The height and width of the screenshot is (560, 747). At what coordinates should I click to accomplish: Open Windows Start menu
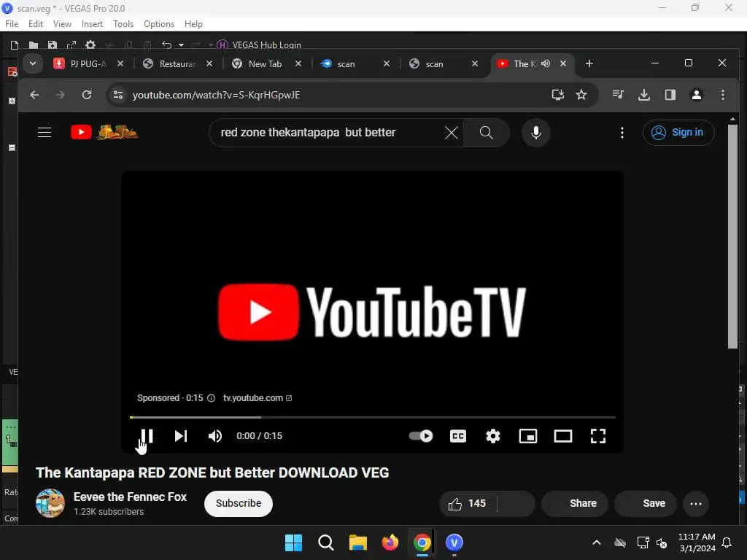293,542
